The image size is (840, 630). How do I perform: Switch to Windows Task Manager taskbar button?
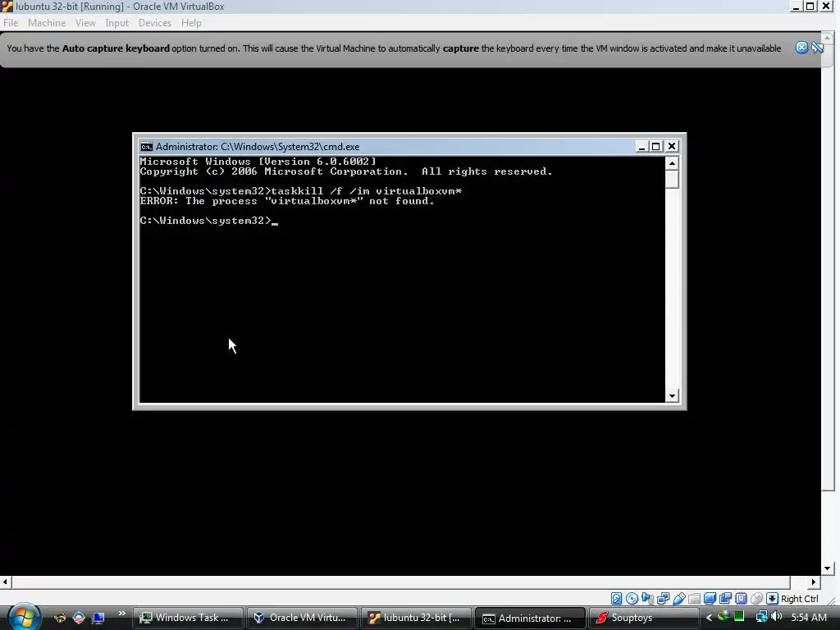[188, 618]
